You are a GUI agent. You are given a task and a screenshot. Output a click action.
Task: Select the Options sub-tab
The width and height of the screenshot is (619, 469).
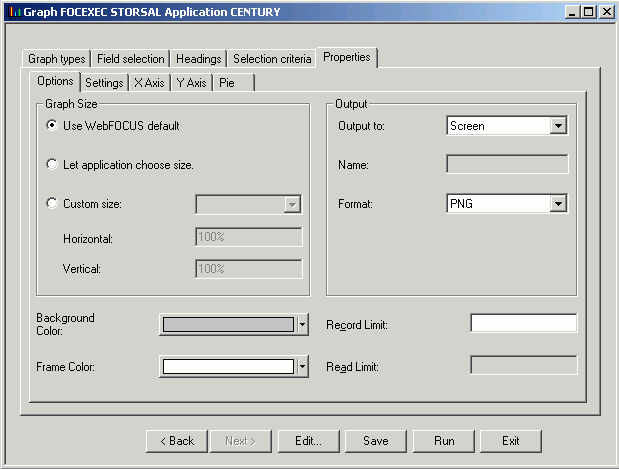tap(55, 81)
